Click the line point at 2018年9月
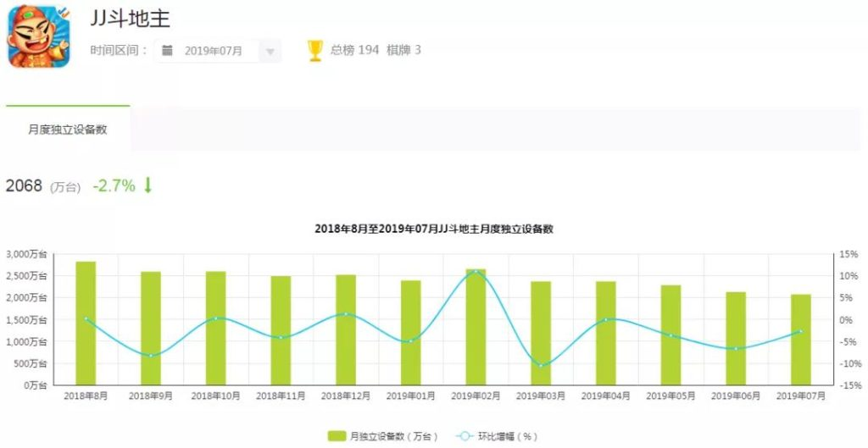This screenshot has height=448, width=868. (151, 355)
